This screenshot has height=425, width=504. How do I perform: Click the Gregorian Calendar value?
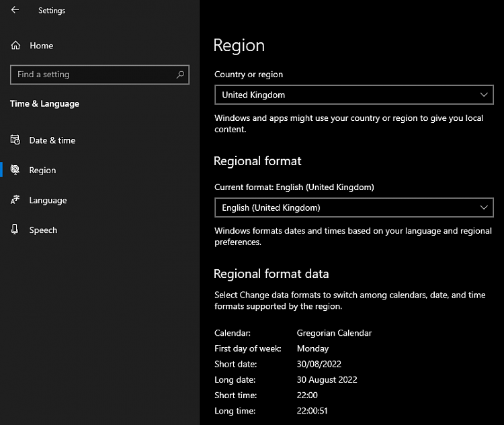pos(334,333)
